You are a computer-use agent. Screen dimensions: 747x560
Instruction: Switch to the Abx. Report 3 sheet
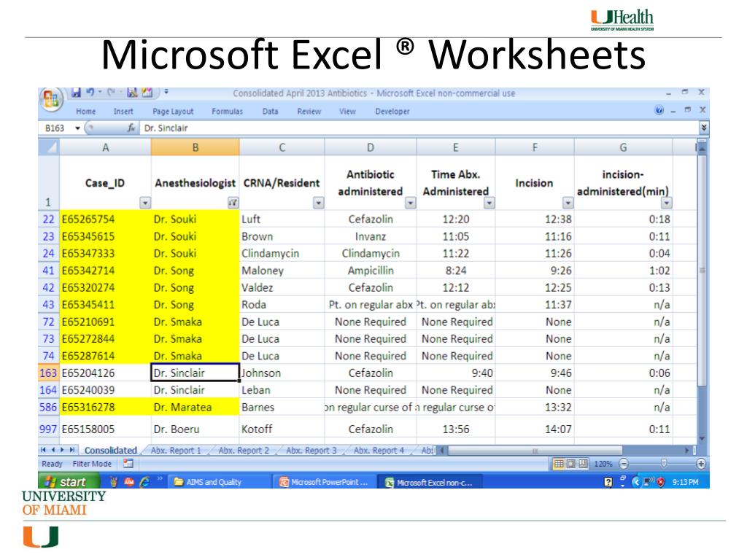point(311,450)
